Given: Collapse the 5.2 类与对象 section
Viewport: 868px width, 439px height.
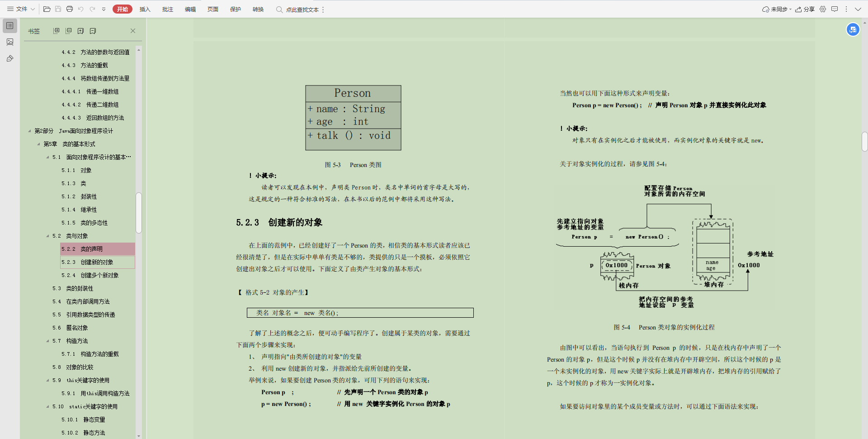Looking at the screenshot, I should click(x=47, y=235).
